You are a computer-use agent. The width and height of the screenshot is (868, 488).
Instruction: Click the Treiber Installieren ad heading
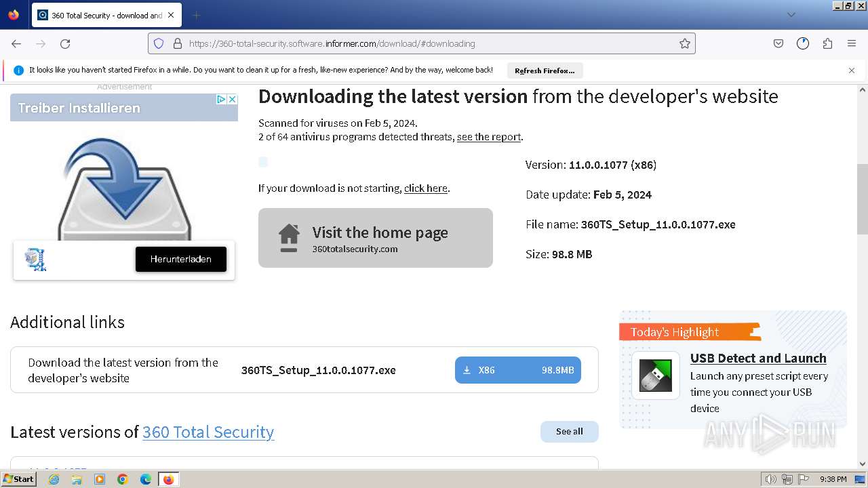coord(79,108)
